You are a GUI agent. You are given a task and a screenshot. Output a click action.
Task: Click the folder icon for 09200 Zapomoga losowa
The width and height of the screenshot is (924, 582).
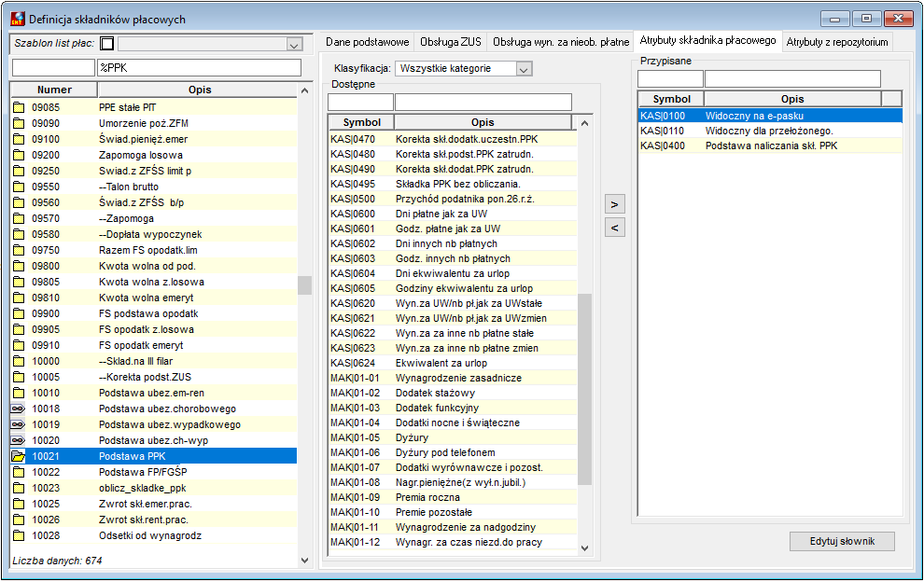(19, 155)
